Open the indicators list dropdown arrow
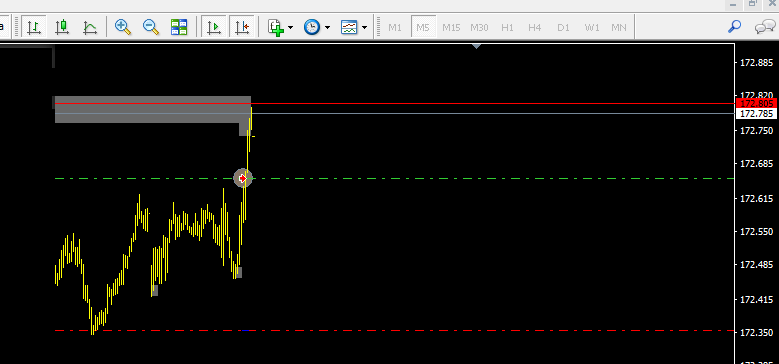 [x=291, y=27]
